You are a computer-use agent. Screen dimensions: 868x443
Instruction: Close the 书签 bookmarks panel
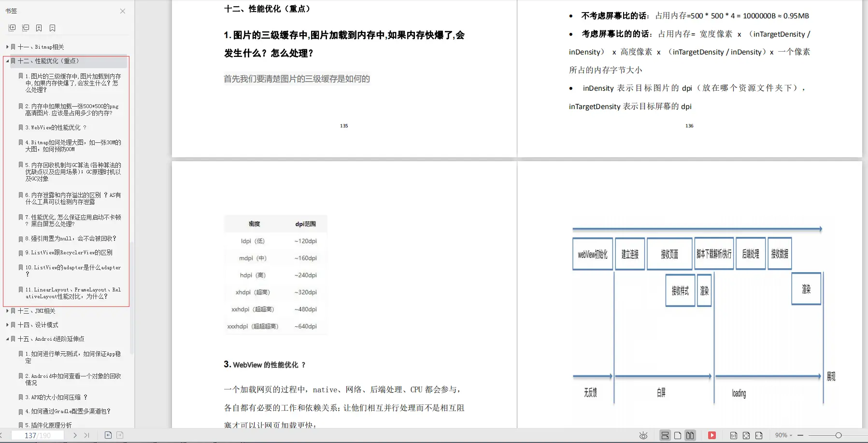[123, 11]
